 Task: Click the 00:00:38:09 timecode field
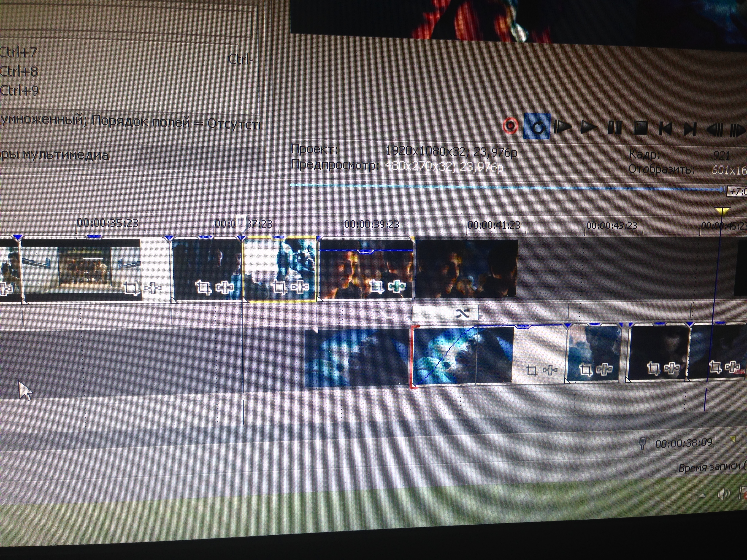click(x=684, y=443)
